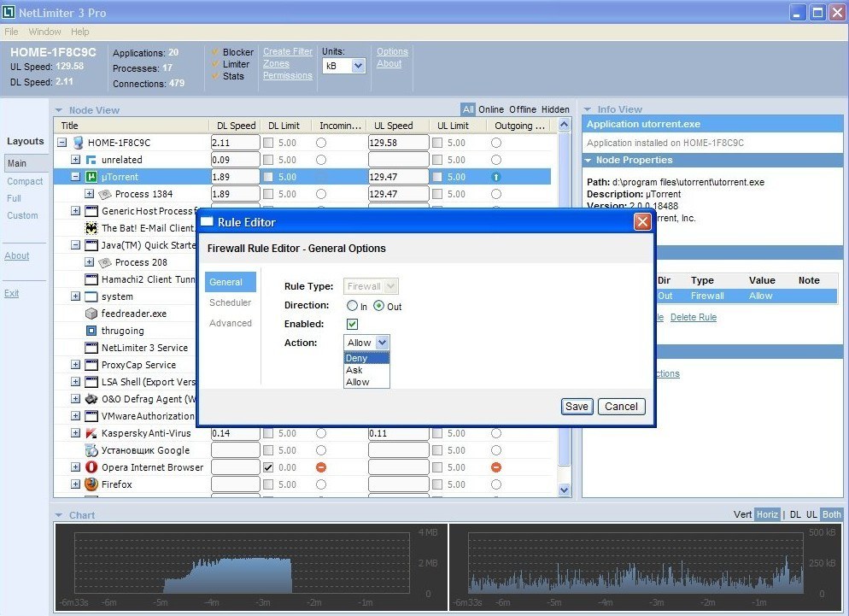This screenshot has width=849, height=616.
Task: Choose Ask from Action list
Action: pos(366,370)
